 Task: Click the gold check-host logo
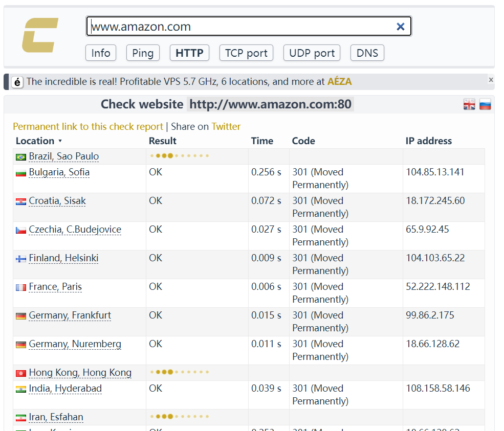click(x=40, y=35)
